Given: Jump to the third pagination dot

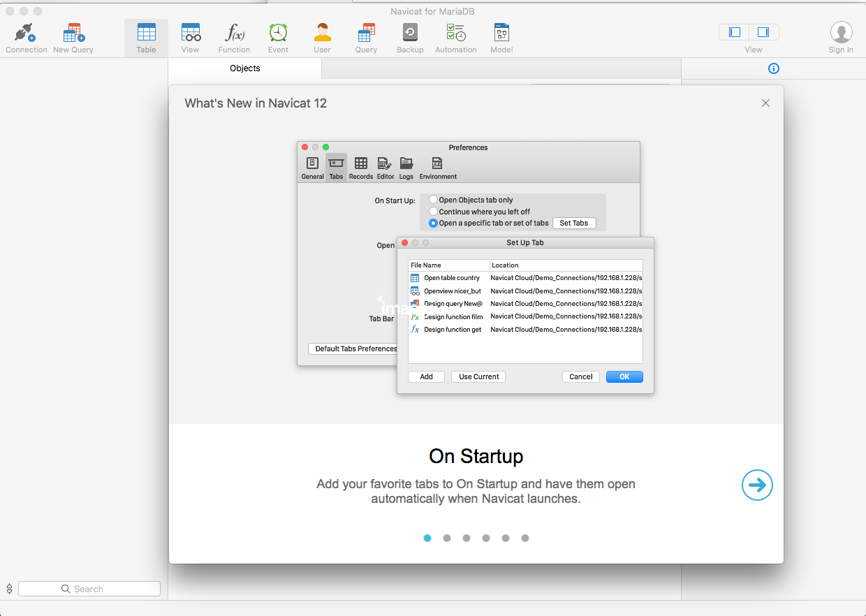Looking at the screenshot, I should point(467,538).
